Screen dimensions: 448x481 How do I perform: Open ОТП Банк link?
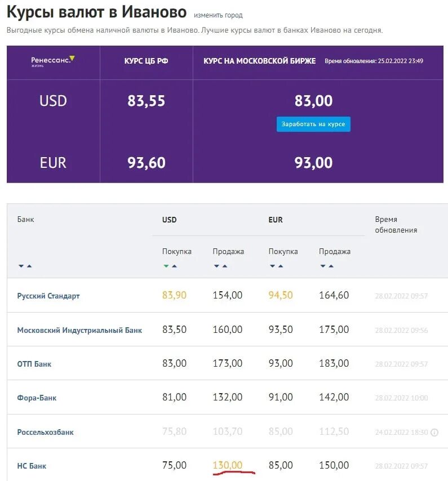pos(34,364)
